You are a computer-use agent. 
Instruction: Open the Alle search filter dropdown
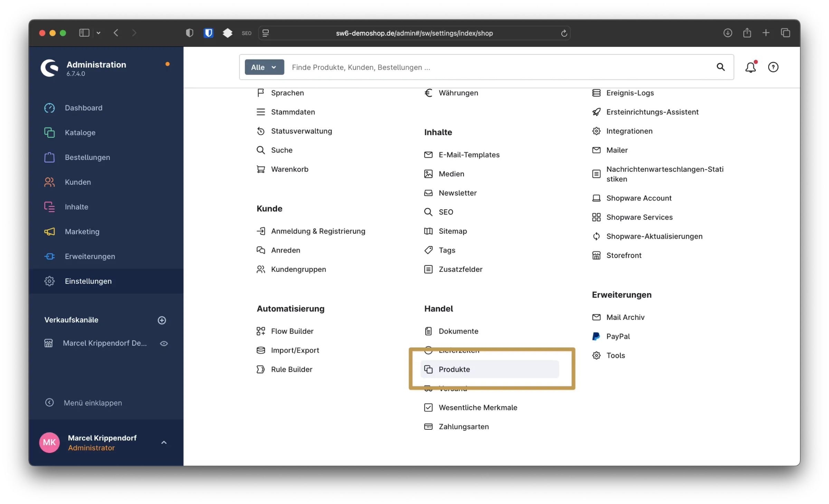pos(264,67)
